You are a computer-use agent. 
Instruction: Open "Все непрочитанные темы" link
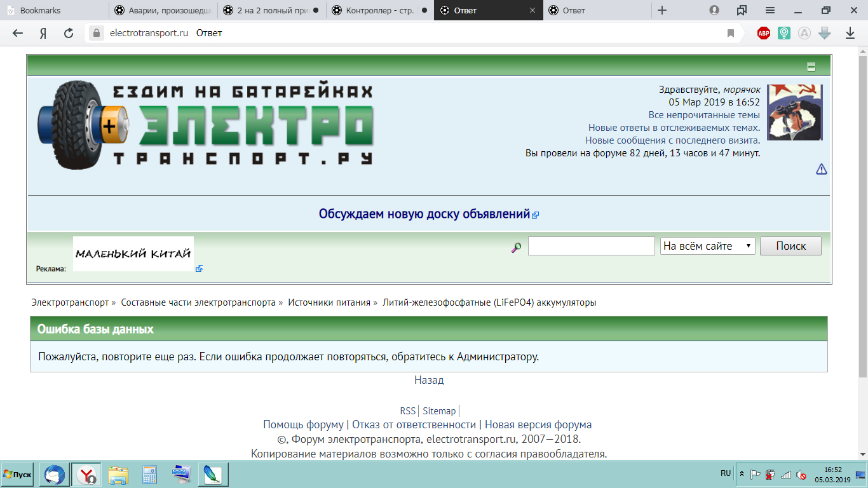tap(704, 115)
